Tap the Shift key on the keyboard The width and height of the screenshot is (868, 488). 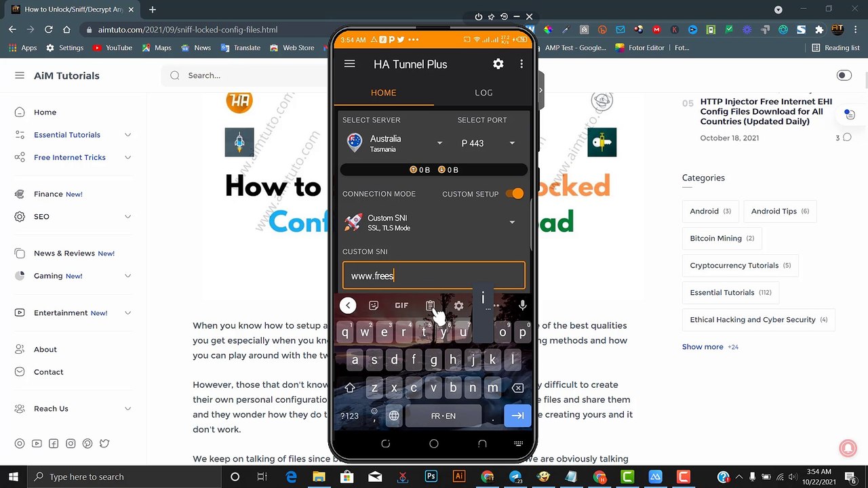[x=350, y=388]
